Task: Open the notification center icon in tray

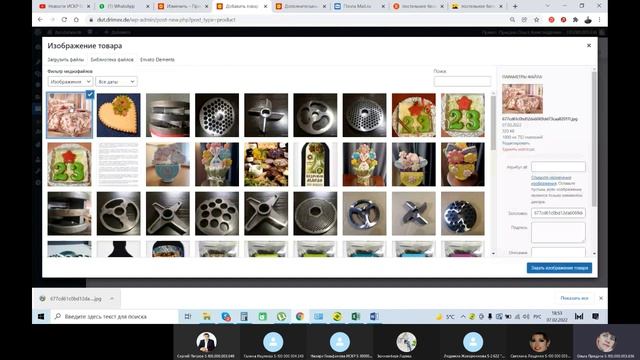Action: point(596,316)
